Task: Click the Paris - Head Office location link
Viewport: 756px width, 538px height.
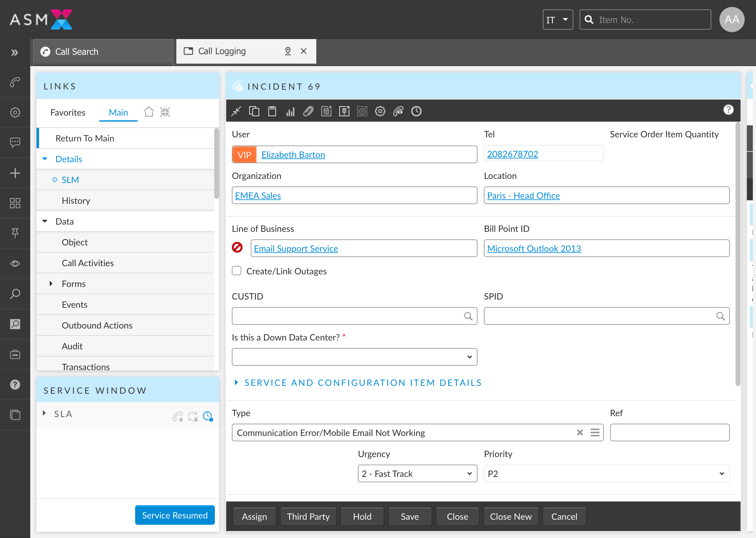Action: (523, 195)
